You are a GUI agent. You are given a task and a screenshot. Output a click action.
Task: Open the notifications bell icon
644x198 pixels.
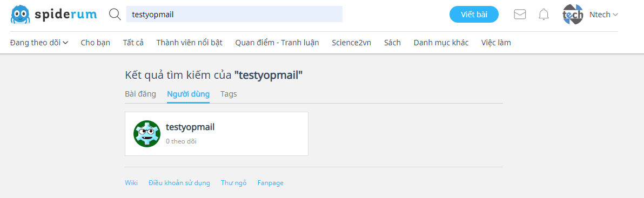(544, 15)
